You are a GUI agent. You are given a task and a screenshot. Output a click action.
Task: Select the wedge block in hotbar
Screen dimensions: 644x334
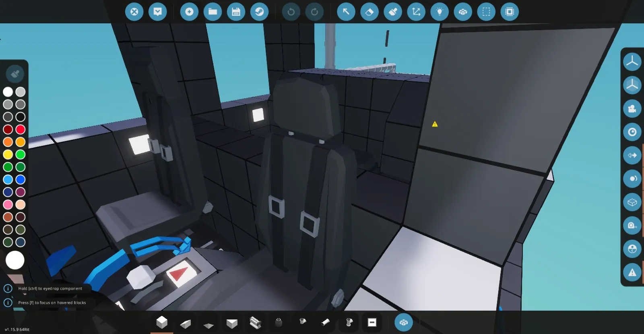click(x=185, y=323)
